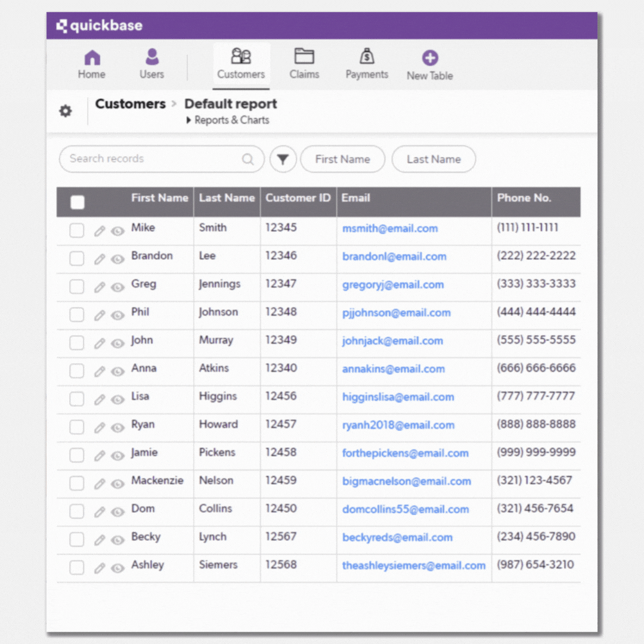Edit Mackenzie Nelson's record via pencil
The width and height of the screenshot is (644, 644).
pyautogui.click(x=100, y=484)
